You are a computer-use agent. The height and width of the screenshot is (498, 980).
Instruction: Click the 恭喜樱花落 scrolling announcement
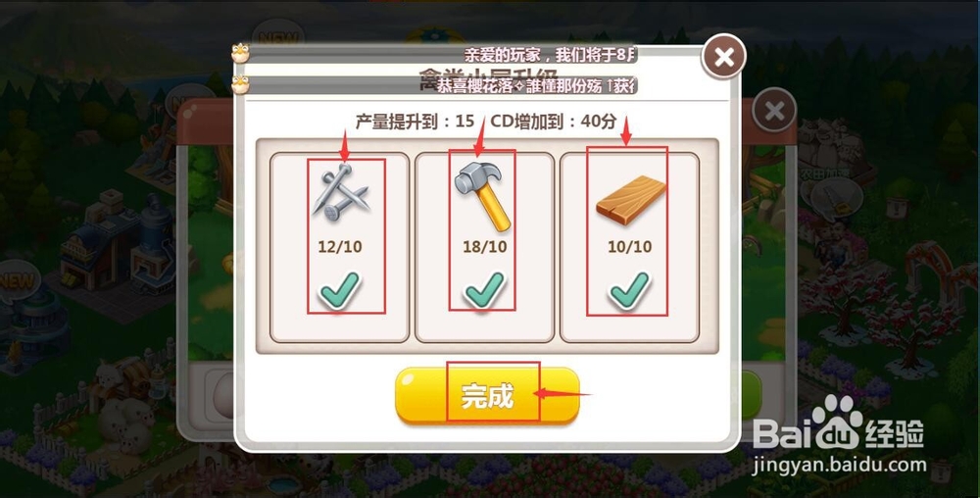[x=535, y=85]
